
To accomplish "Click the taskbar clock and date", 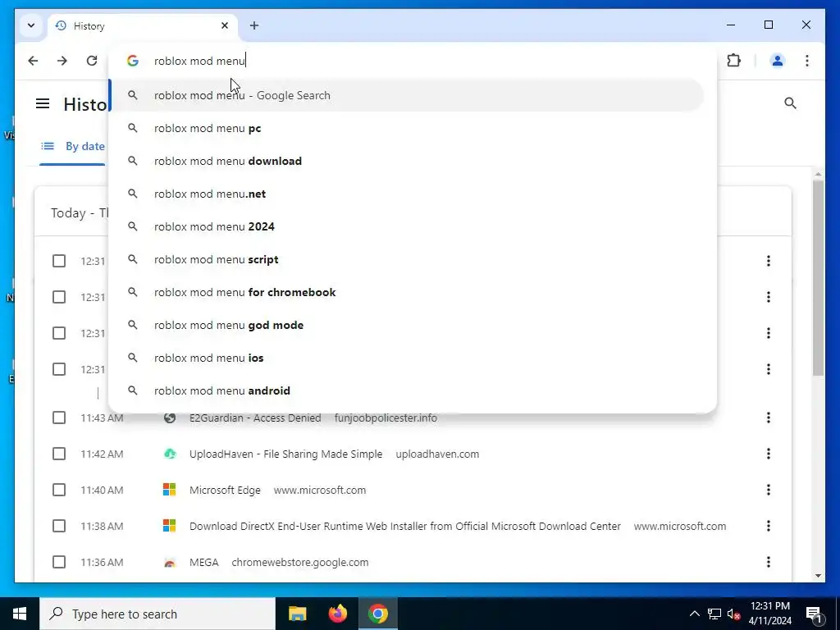I will [x=769, y=614].
